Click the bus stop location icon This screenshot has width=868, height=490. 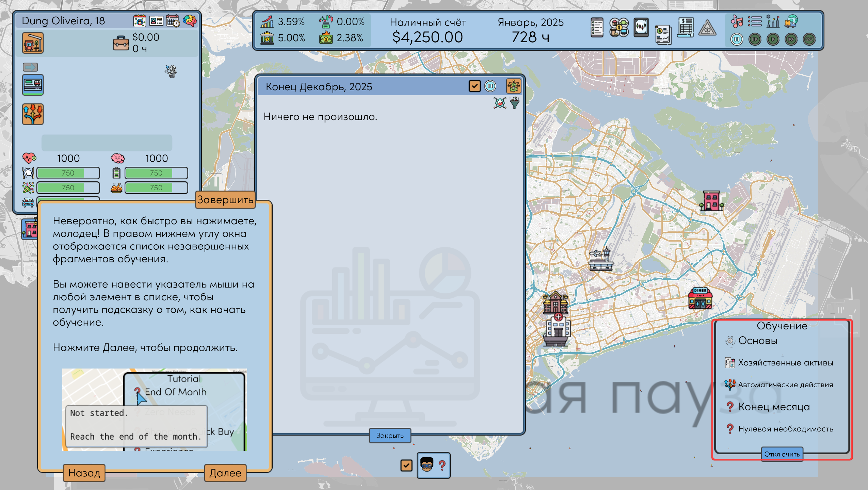(33, 43)
